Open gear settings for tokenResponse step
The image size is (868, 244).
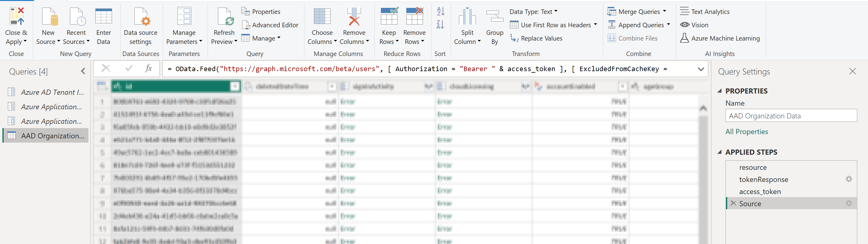(848, 179)
